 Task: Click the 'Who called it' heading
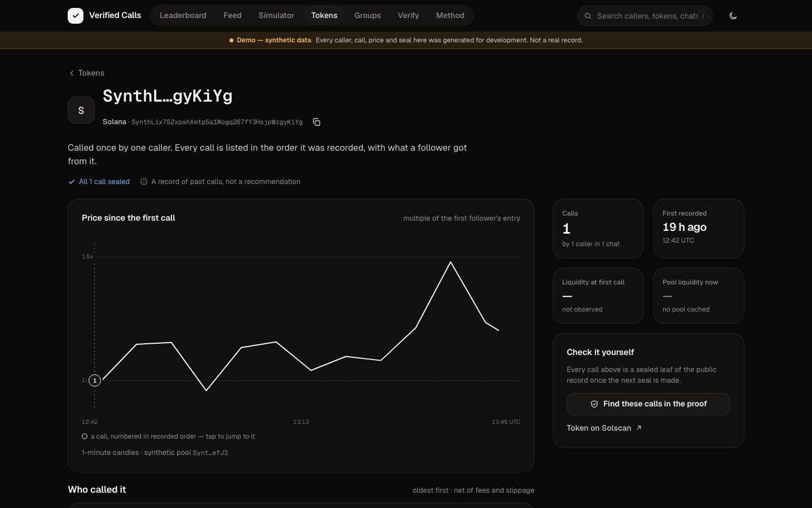pos(97,489)
